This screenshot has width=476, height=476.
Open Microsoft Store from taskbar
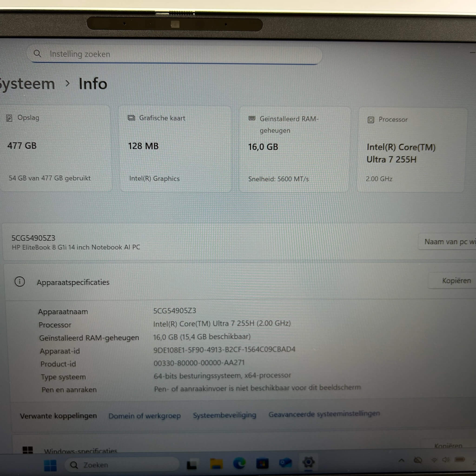tap(262, 463)
